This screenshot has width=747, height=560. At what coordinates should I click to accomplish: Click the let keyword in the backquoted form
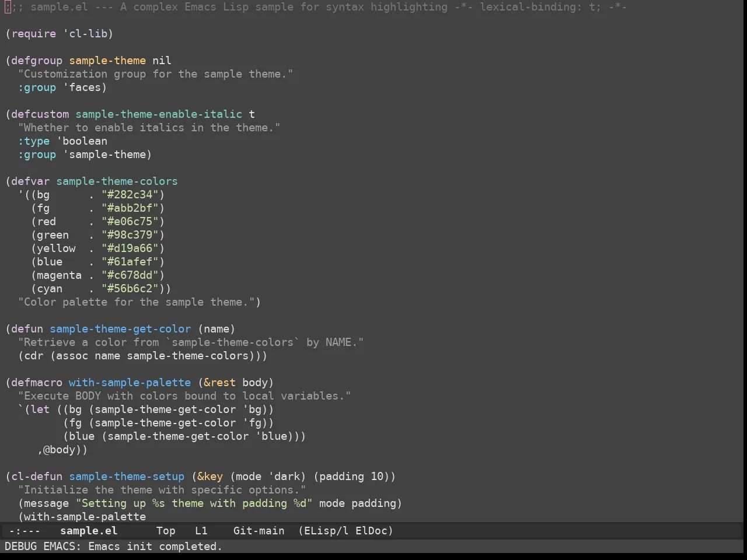40,409
